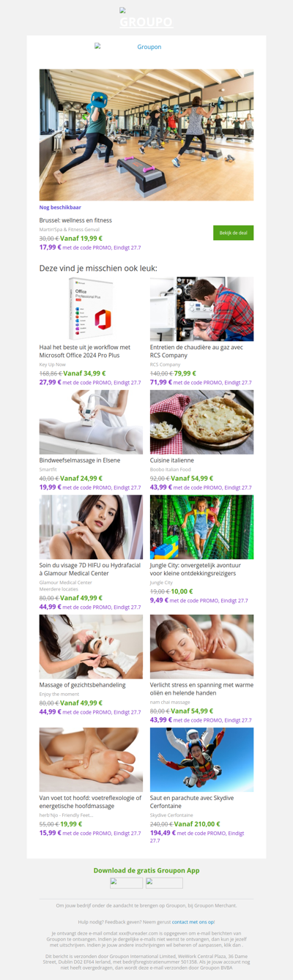Click the second app store download badge
The width and height of the screenshot is (293, 980).
coord(164,883)
